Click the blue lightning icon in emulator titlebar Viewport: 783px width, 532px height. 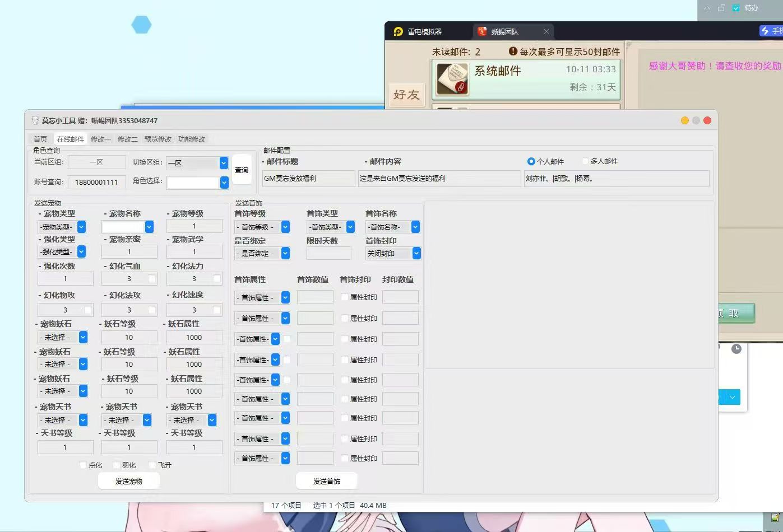(765, 31)
